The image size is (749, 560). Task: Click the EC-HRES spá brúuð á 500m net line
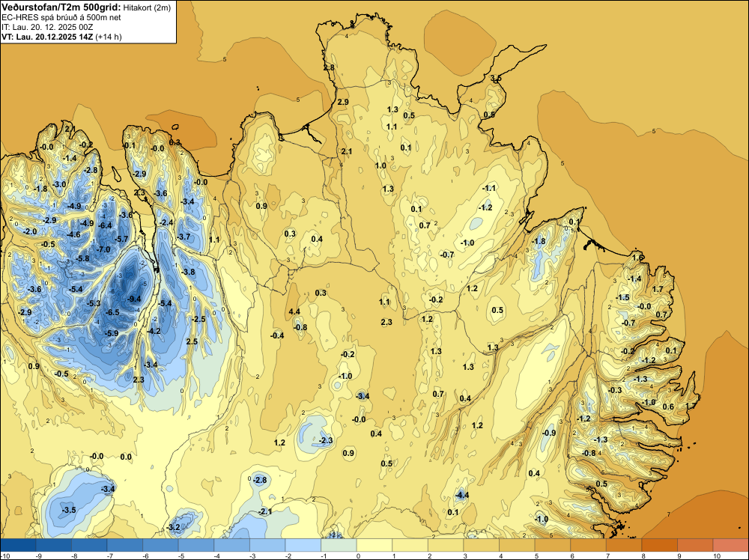(61, 18)
